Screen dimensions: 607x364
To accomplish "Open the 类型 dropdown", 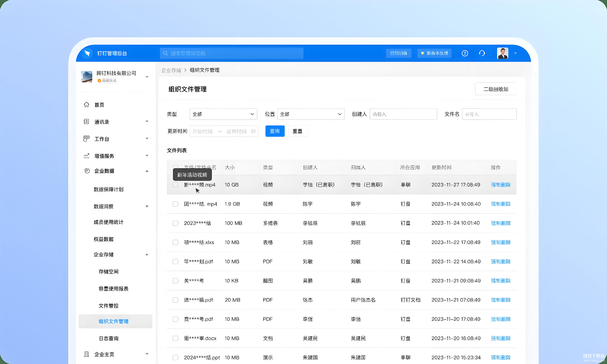I will point(223,114).
